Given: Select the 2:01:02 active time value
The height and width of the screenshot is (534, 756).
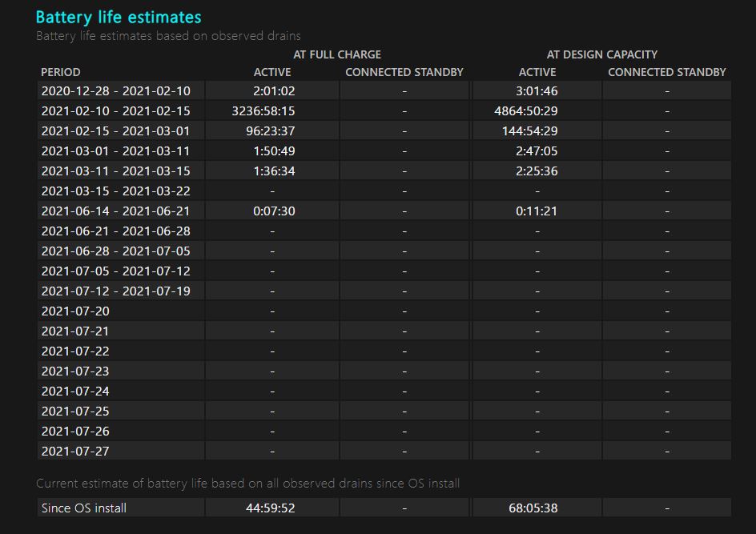Looking at the screenshot, I should (274, 91).
